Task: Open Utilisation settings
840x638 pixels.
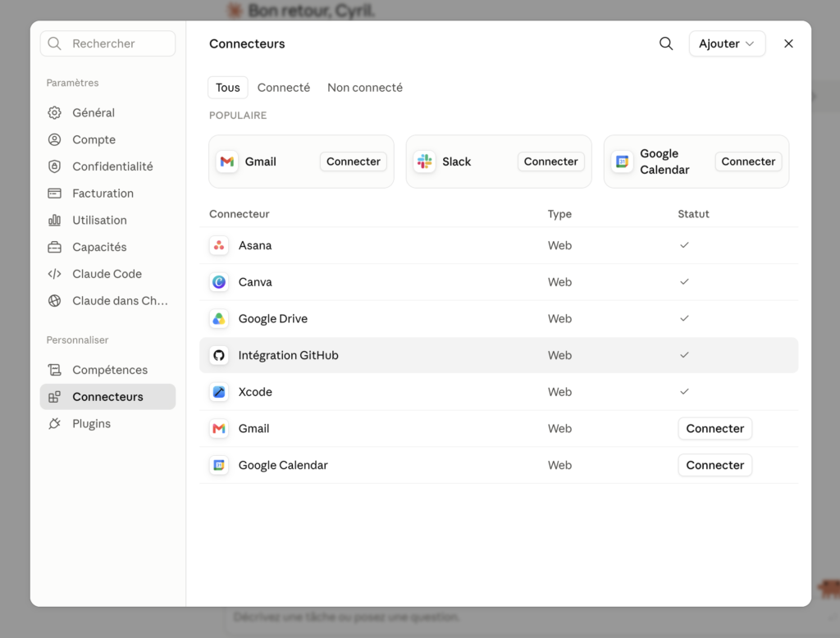Action: click(x=107, y=220)
